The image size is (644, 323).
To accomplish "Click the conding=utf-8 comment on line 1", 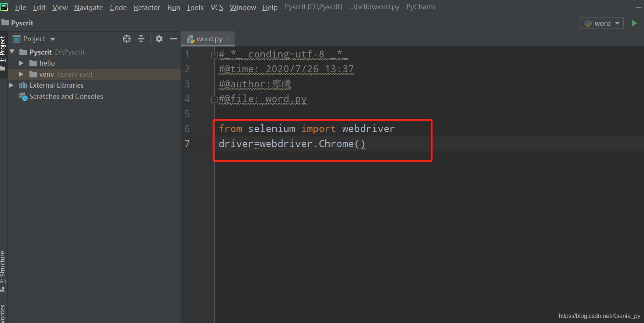I will point(283,54).
